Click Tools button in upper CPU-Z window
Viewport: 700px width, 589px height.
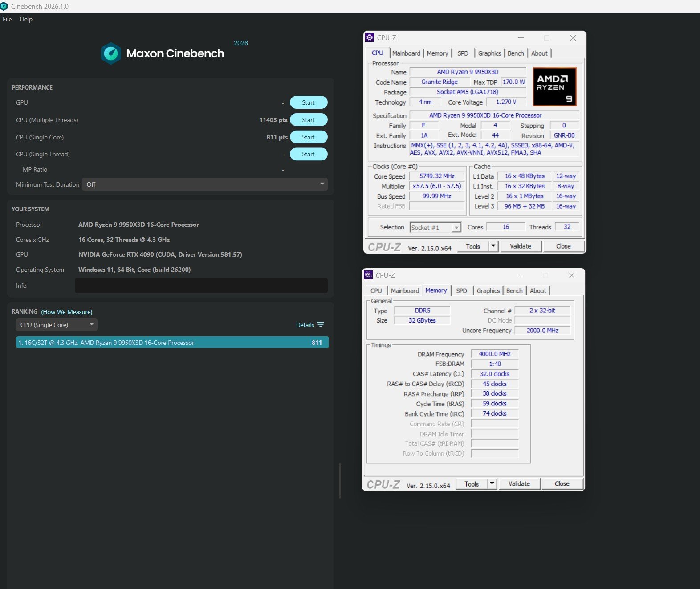pyautogui.click(x=473, y=246)
